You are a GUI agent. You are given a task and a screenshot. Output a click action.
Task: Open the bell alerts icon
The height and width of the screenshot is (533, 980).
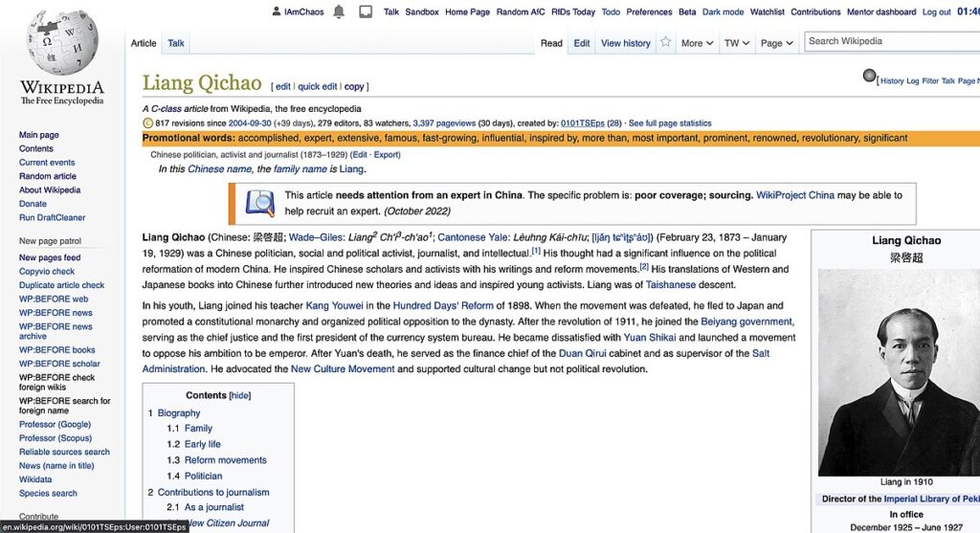[x=339, y=12]
